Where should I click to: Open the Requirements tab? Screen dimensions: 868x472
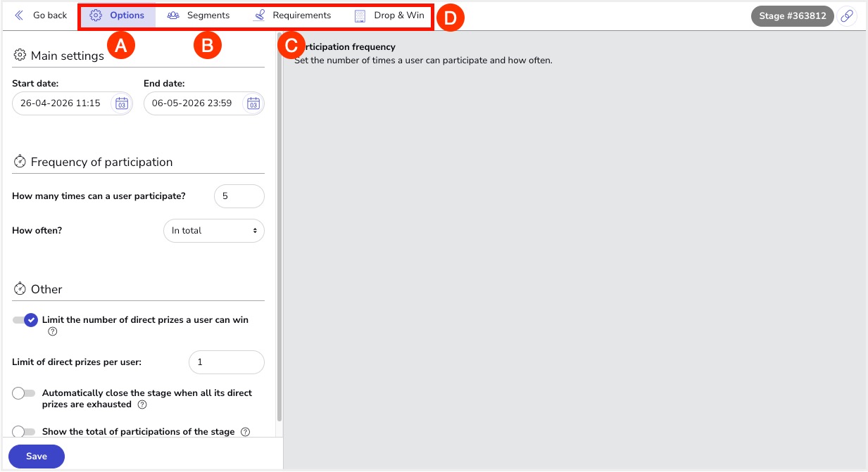coord(292,15)
